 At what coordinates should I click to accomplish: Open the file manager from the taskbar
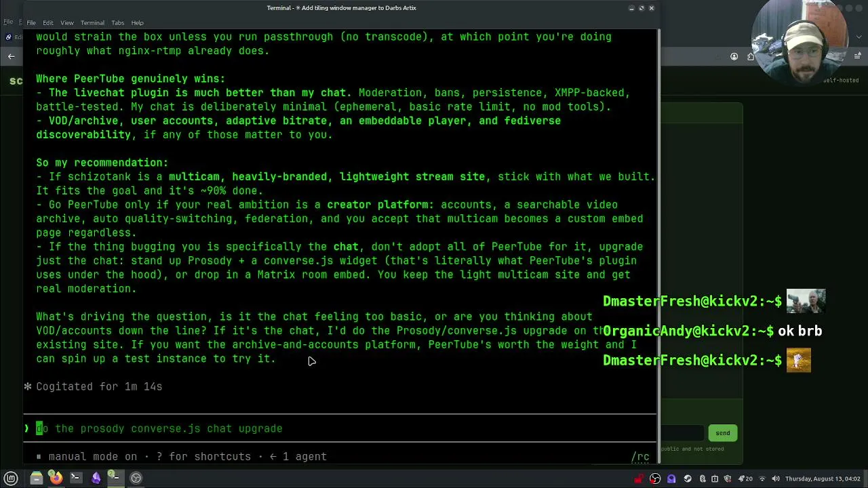click(37, 478)
